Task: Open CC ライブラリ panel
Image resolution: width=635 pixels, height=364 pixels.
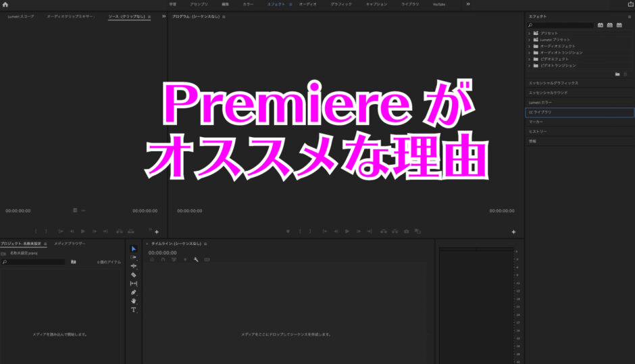Action: tap(580, 112)
